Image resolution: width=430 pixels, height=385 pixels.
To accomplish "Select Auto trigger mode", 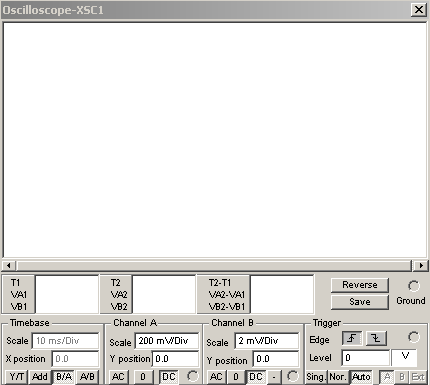I will (361, 377).
